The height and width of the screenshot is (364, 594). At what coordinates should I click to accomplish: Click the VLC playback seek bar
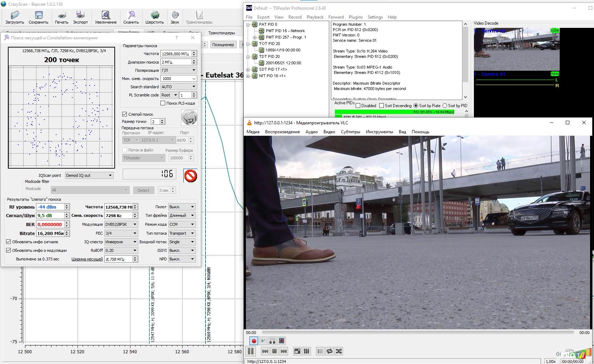click(417, 333)
